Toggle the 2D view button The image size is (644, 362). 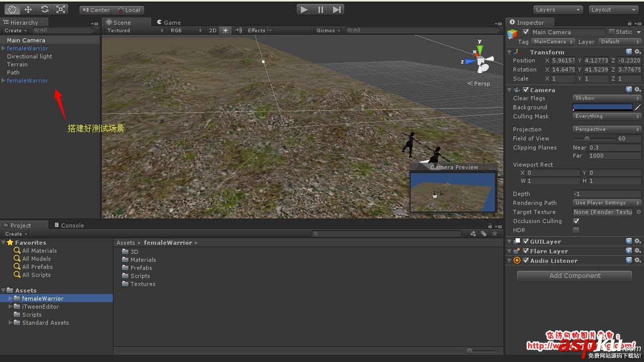click(213, 31)
